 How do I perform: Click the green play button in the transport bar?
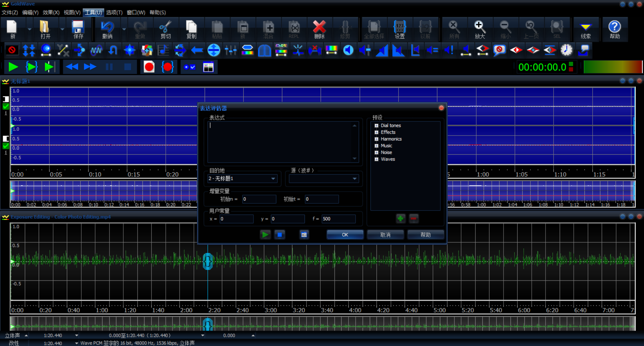point(13,67)
